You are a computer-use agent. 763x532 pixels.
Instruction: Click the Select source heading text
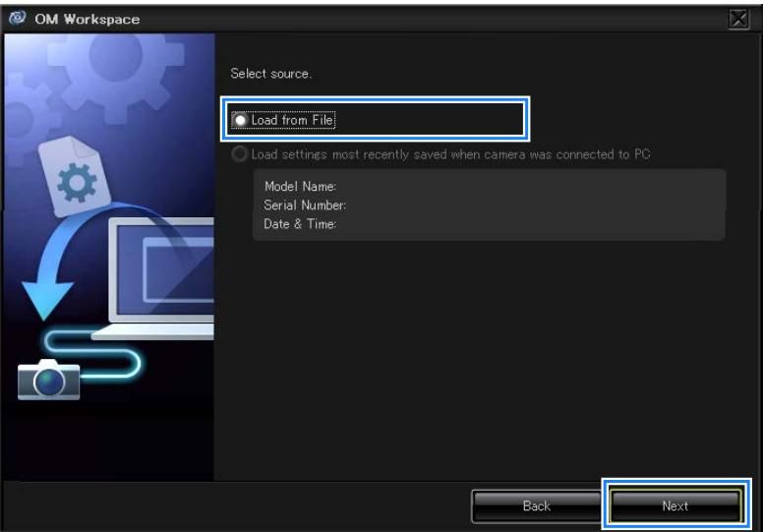point(271,74)
